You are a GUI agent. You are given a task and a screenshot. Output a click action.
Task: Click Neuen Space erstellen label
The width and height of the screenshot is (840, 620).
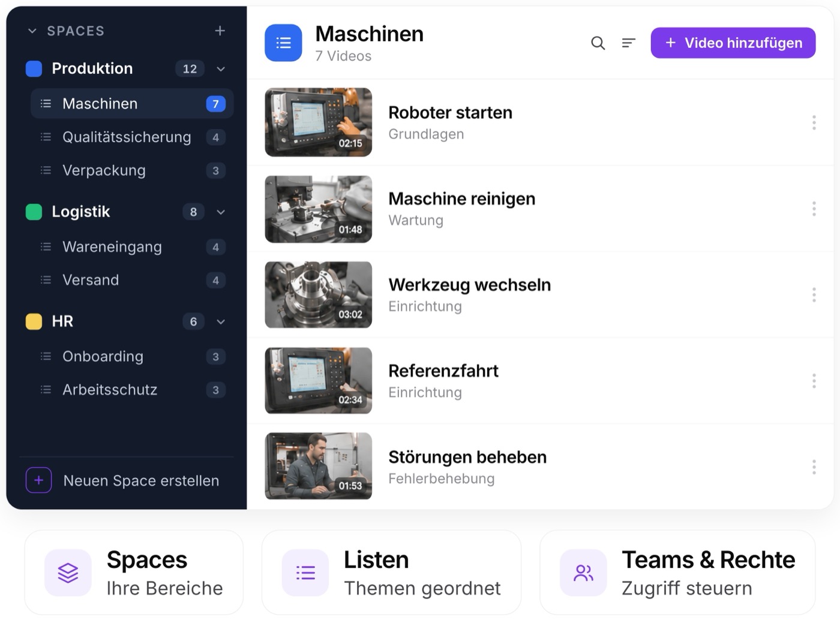[x=141, y=481]
